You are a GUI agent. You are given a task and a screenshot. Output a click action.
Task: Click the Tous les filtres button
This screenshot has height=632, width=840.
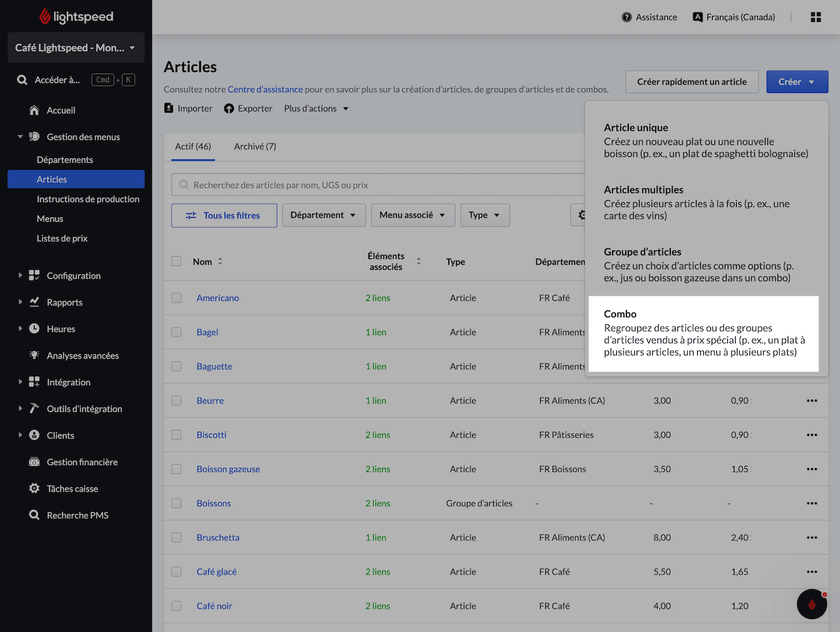click(x=224, y=215)
